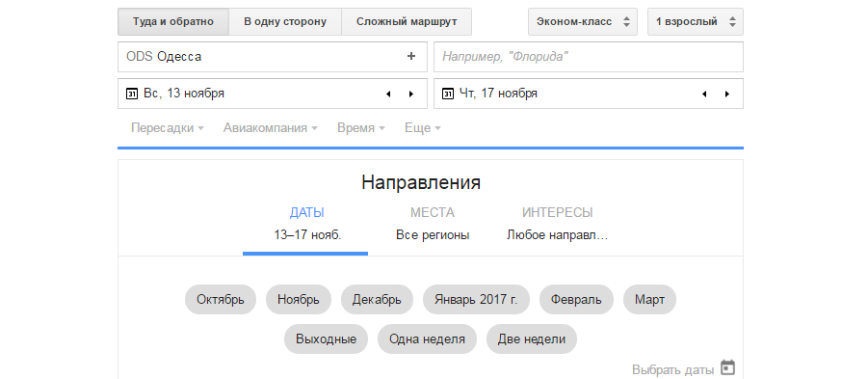Switch to the ИНТЕРЕСЫ tab
Screen dimensions: 868x379
coord(557,224)
